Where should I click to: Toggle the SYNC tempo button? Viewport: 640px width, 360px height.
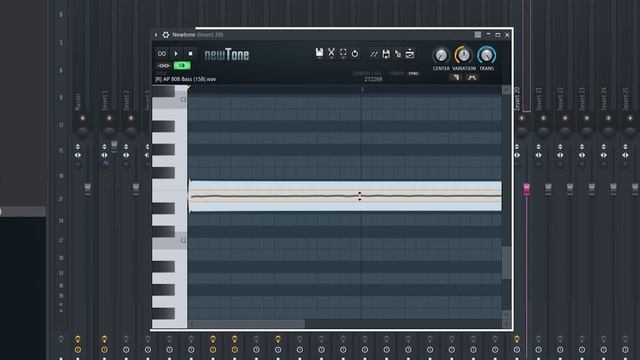(x=413, y=73)
